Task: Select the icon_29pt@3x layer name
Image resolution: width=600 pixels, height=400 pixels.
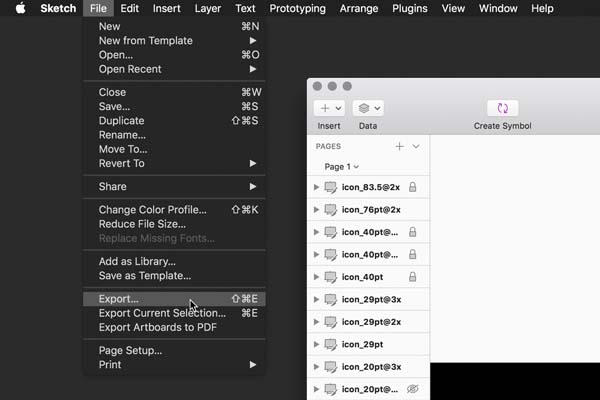Action: [x=371, y=299]
